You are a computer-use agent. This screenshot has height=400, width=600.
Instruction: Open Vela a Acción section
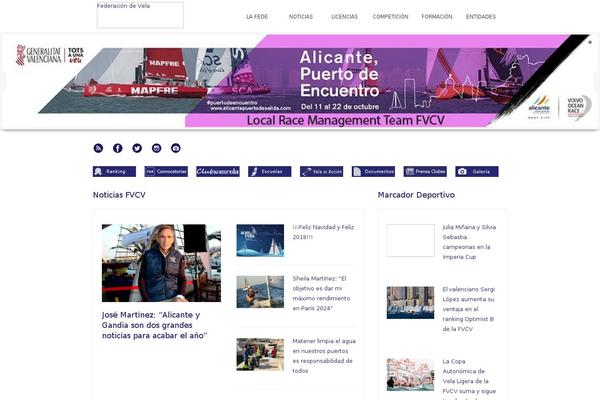point(321,171)
